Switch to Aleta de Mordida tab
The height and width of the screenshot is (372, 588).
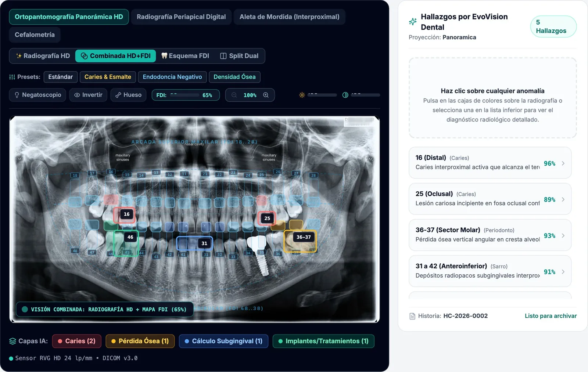(x=290, y=17)
